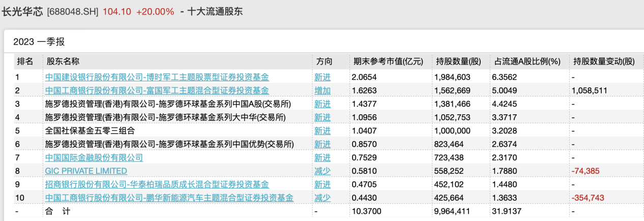644x221 pixels.
Task: Click 新进 link in rank 6 row
Action: click(323, 144)
